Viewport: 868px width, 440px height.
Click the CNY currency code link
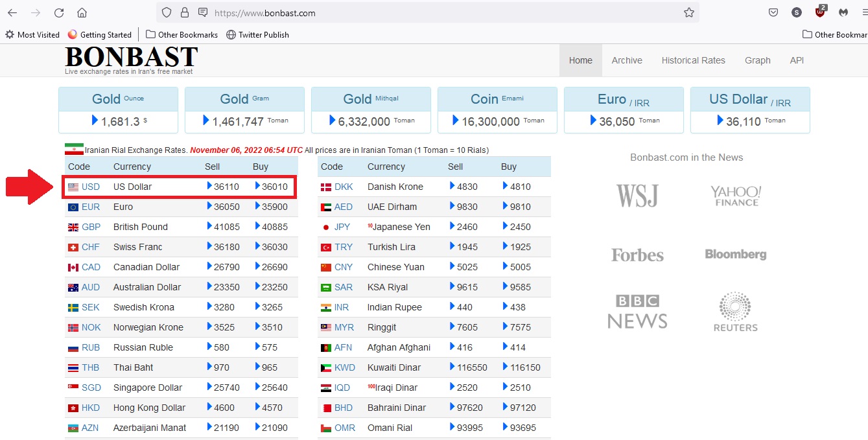point(344,267)
